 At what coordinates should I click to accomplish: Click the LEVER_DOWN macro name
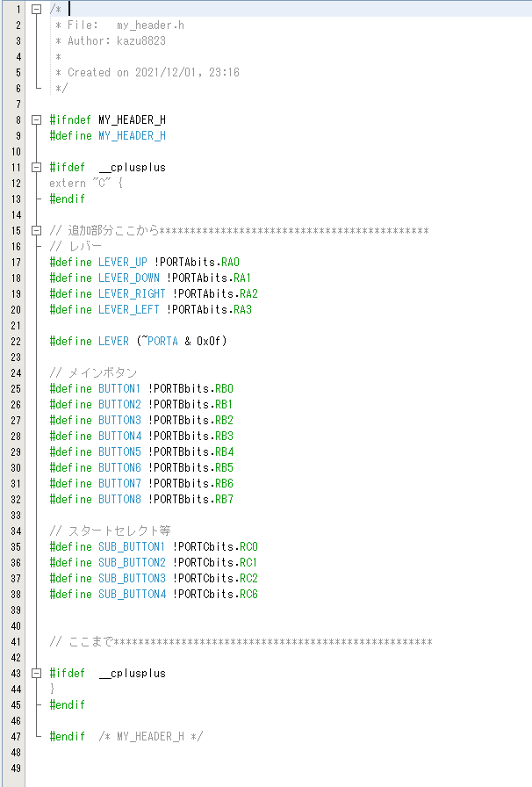pyautogui.click(x=129, y=278)
